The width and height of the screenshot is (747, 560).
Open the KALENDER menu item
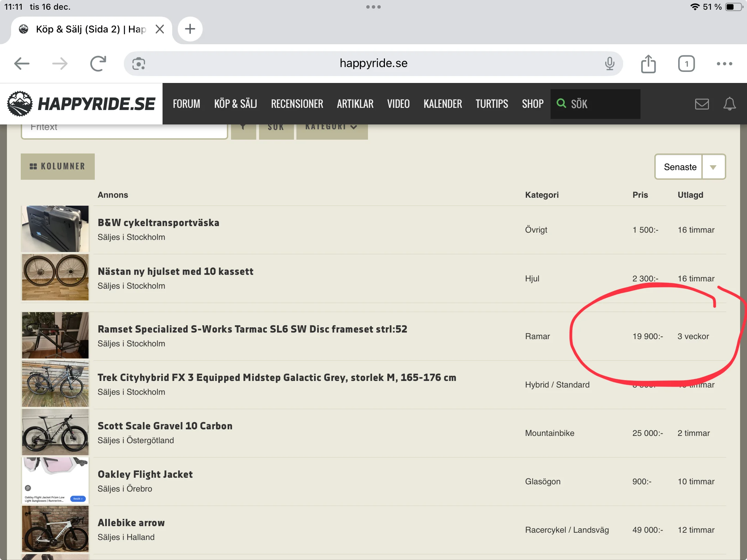point(442,104)
